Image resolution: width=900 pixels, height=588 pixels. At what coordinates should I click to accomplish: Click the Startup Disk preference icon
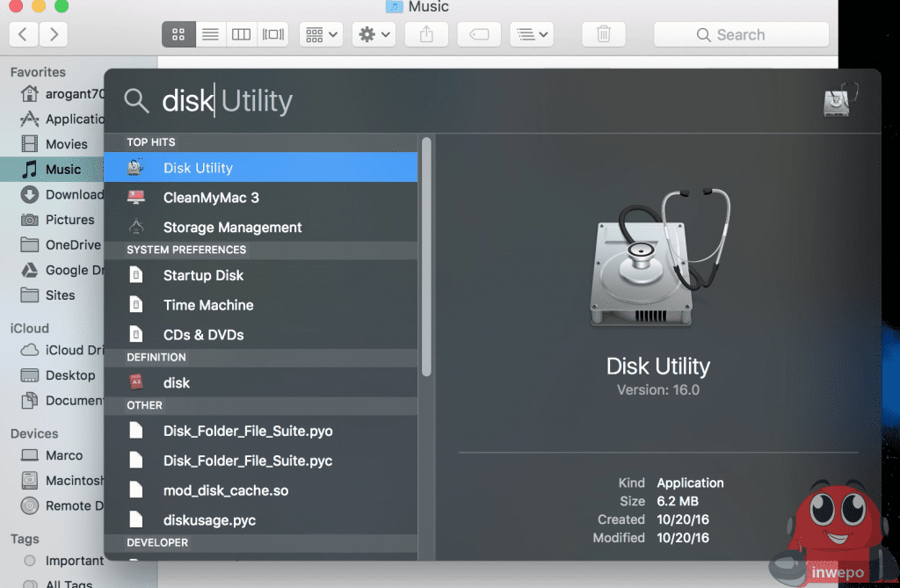click(136, 275)
